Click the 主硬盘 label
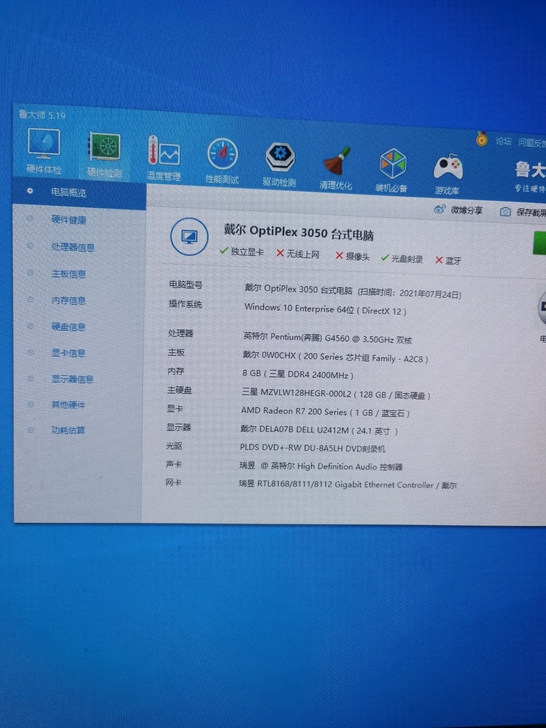Viewport: 546px width, 728px height. [179, 390]
